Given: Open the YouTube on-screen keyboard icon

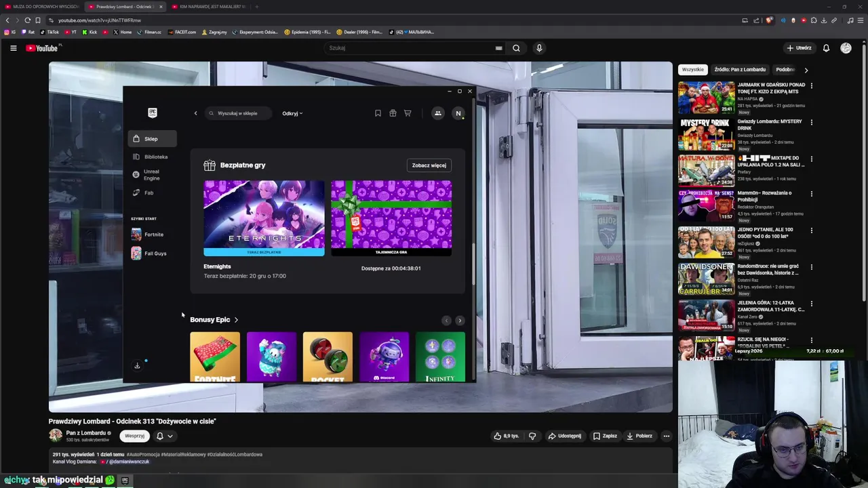Looking at the screenshot, I should pyautogui.click(x=498, y=48).
